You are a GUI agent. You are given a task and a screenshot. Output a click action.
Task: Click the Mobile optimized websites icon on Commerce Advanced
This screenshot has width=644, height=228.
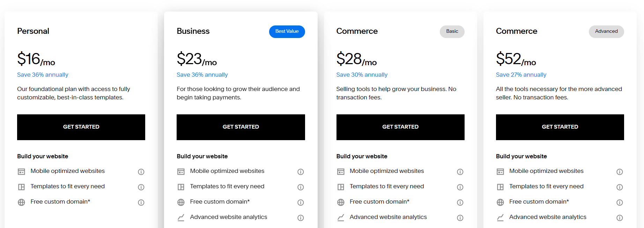pos(500,172)
